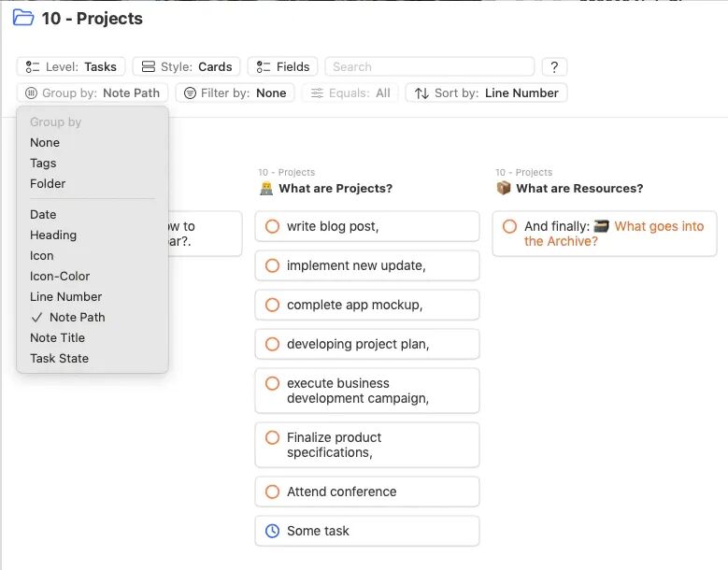Open the What are Projects? note title

click(x=335, y=189)
